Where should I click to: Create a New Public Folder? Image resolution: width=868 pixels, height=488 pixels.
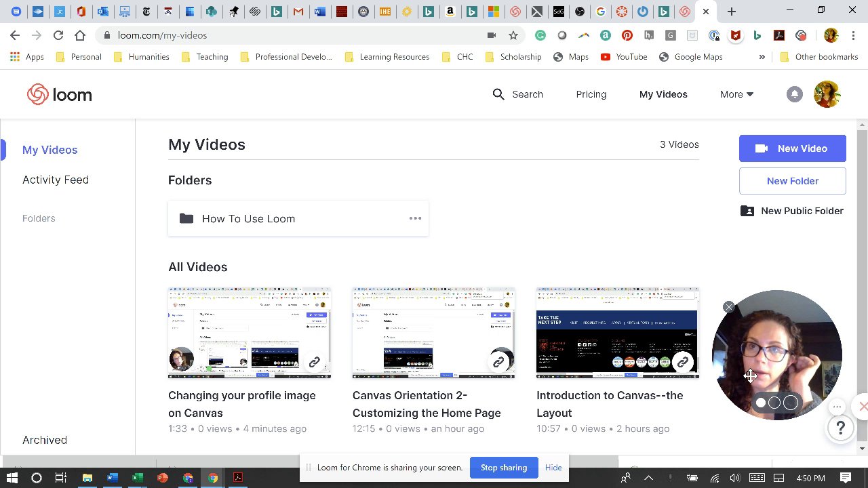(793, 211)
